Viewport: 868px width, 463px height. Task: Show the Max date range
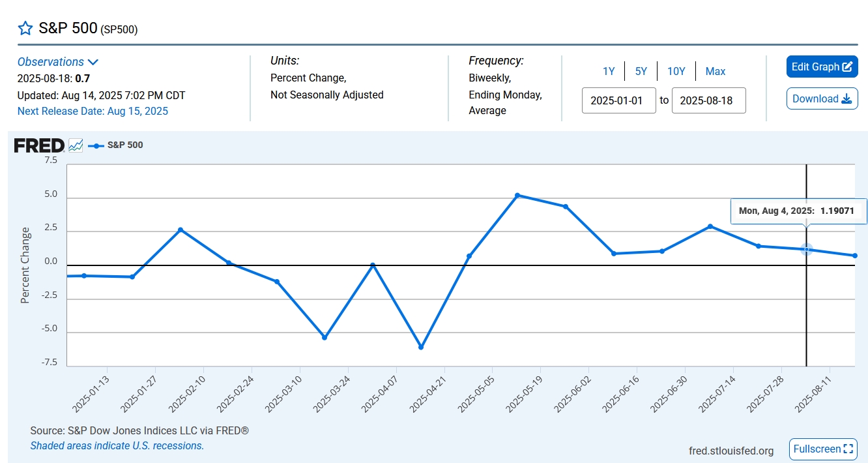pyautogui.click(x=716, y=72)
